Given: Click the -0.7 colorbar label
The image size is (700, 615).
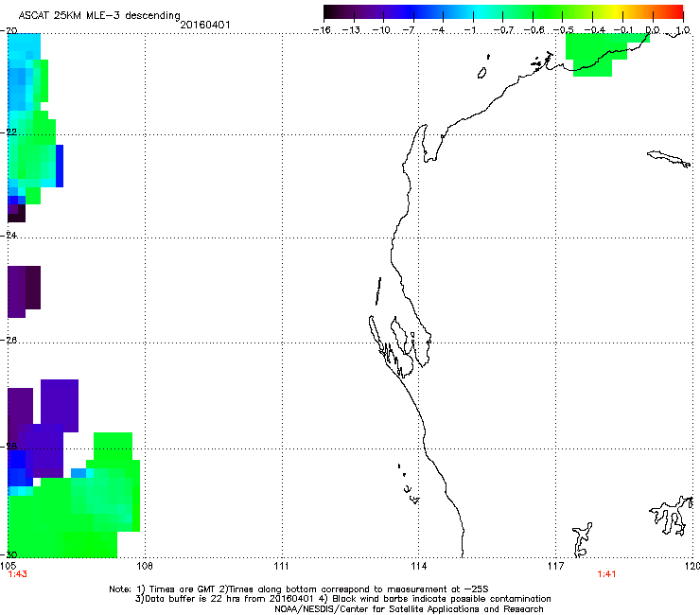Looking at the screenshot, I should [x=503, y=30].
